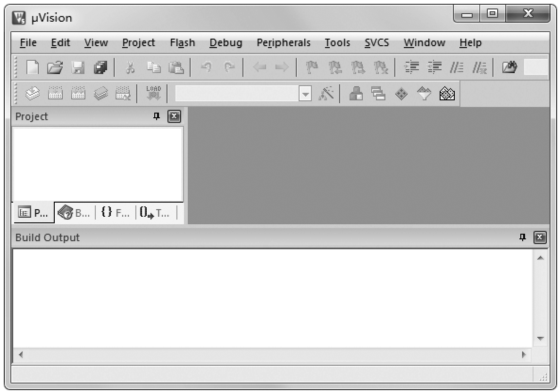This screenshot has width=559, height=392.
Task: Click the target selection combo box field
Action: [237, 94]
